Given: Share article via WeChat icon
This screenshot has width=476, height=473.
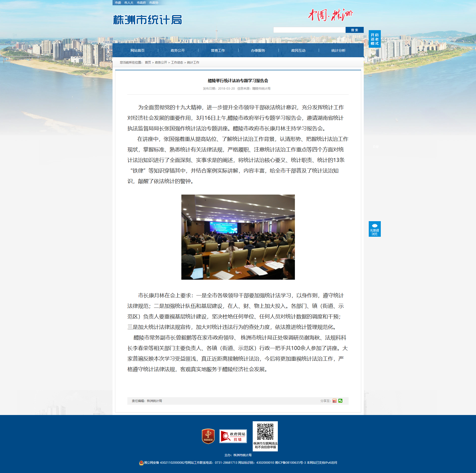Looking at the screenshot, I should click(340, 401).
